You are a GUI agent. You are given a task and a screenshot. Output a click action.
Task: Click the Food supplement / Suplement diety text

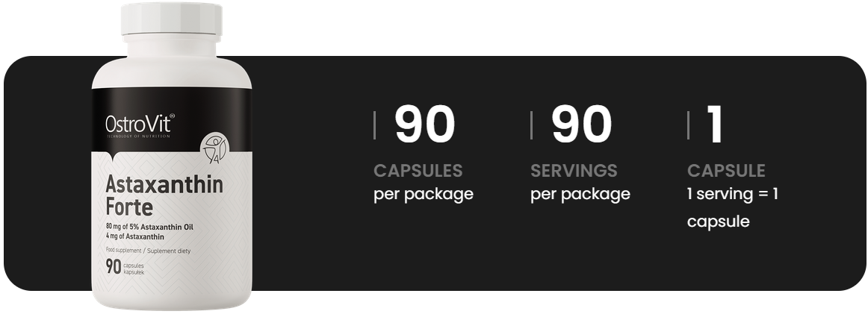click(x=148, y=251)
